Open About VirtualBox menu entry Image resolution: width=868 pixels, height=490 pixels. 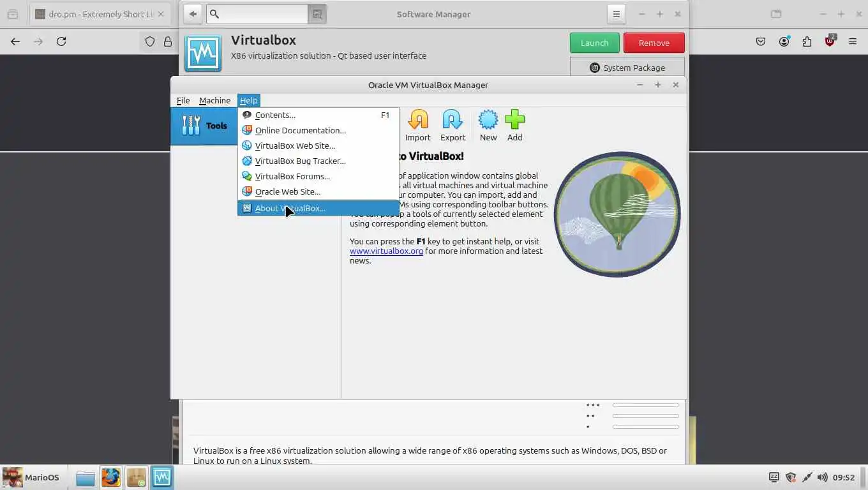318,208
